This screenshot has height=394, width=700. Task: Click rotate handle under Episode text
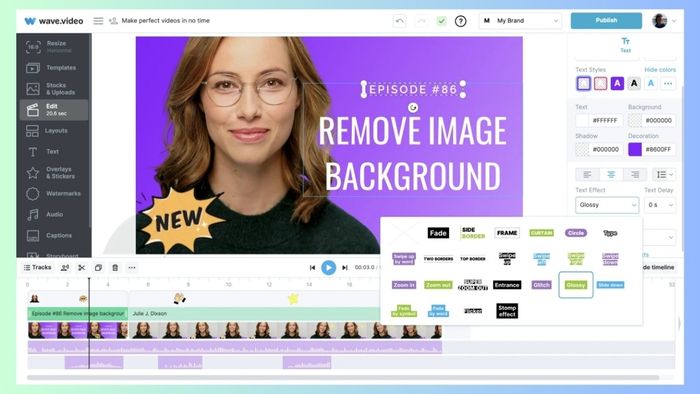[413, 107]
